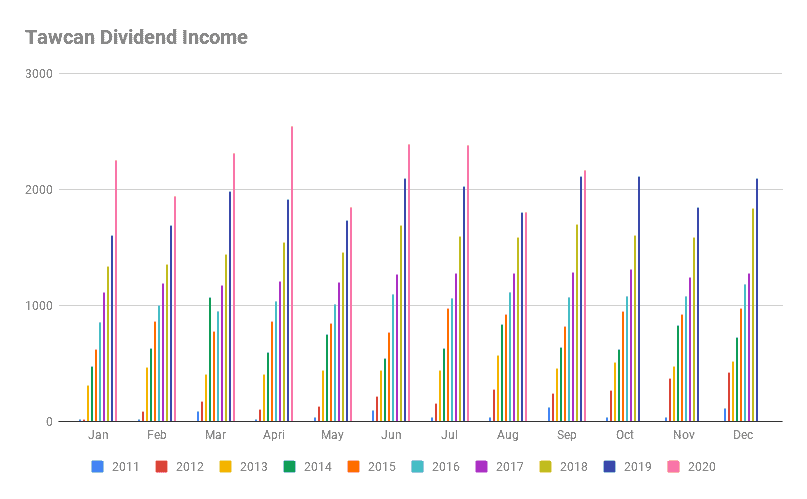This screenshot has width=807, height=499.
Task: Click the navy 2019 bar in Dec
Action: point(757,300)
